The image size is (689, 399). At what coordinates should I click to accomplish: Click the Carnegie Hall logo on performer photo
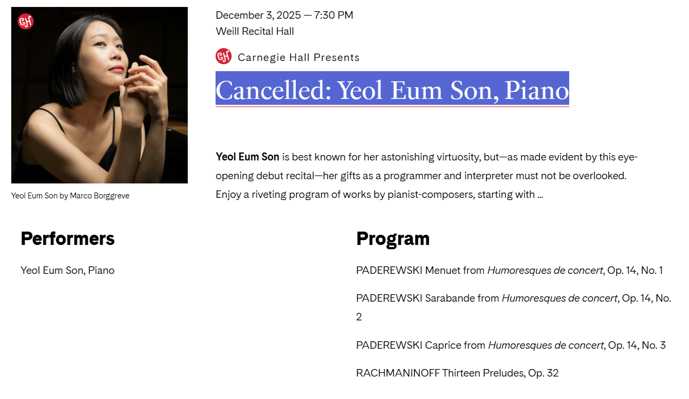click(25, 21)
